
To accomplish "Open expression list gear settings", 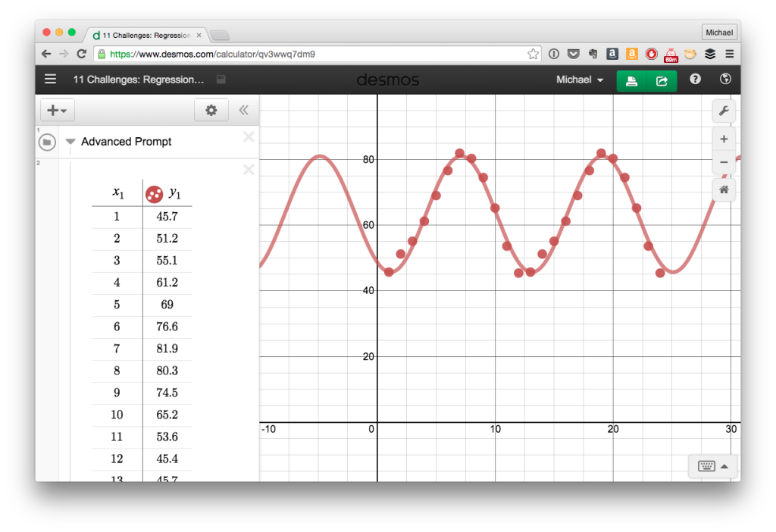I will (x=211, y=111).
